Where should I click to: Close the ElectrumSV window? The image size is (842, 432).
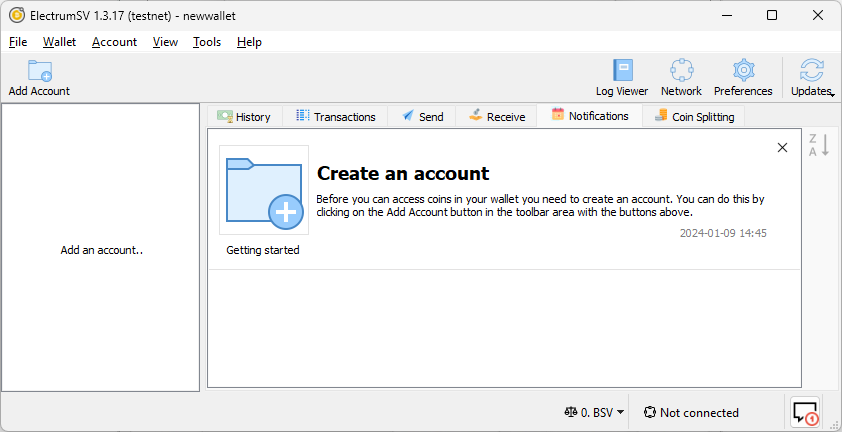pyautogui.click(x=818, y=16)
